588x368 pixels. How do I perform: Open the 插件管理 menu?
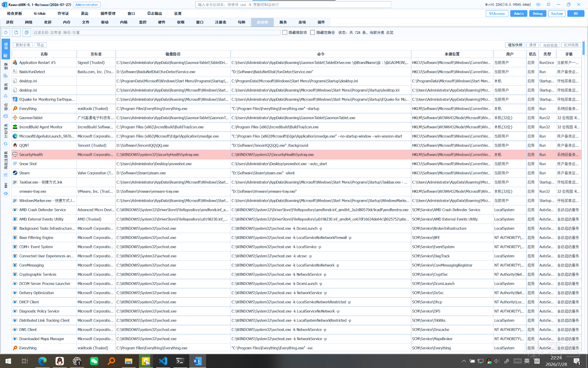tap(108, 13)
